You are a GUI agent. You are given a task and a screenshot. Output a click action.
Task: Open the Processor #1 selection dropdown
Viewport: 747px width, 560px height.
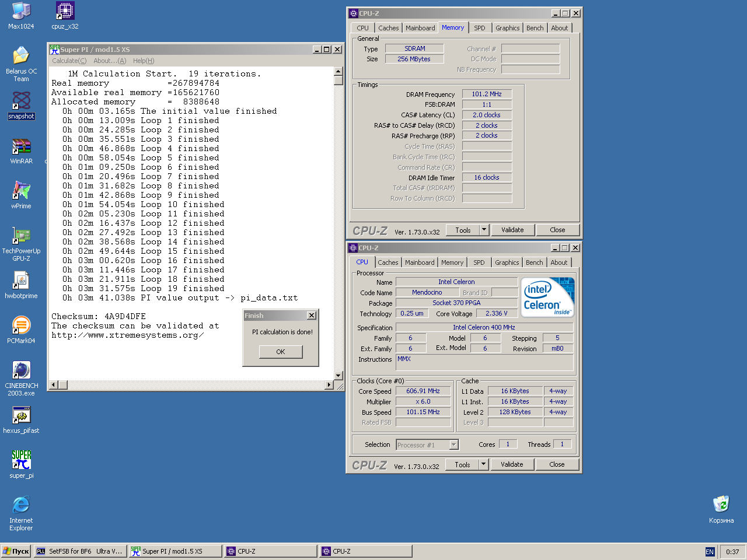pos(427,445)
